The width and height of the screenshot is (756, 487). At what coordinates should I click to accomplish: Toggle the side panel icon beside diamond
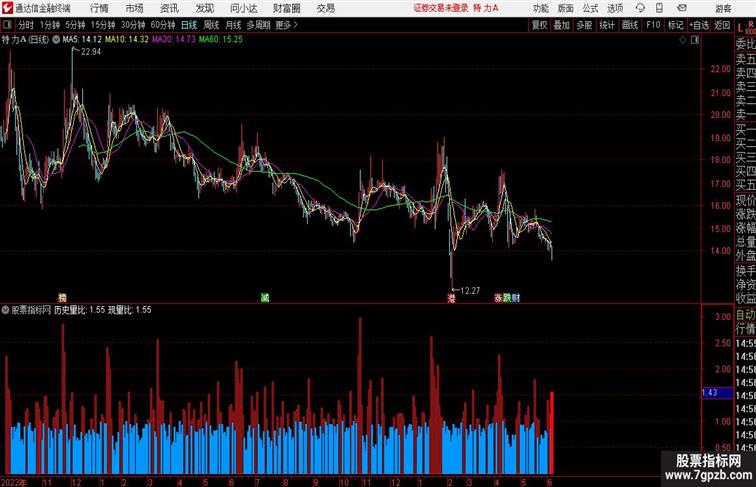click(x=695, y=40)
